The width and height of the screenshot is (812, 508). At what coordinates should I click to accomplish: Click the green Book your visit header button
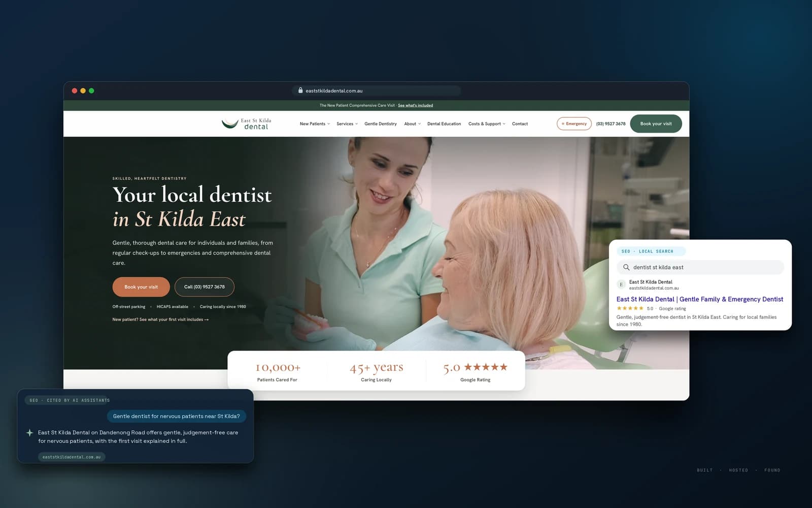coord(656,124)
